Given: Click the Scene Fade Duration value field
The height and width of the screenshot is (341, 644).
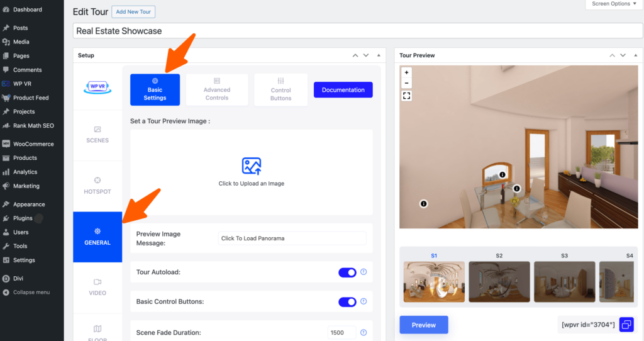Looking at the screenshot, I should tap(341, 333).
